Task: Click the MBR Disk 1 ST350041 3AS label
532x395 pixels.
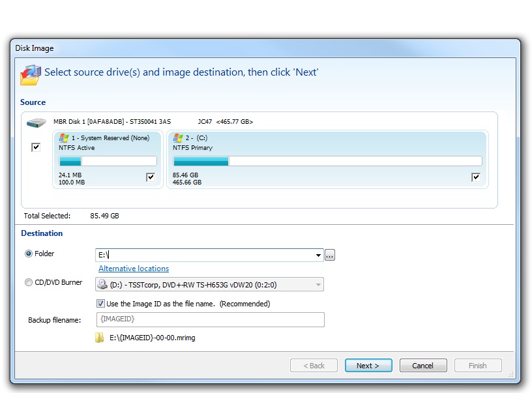Action: (x=112, y=121)
